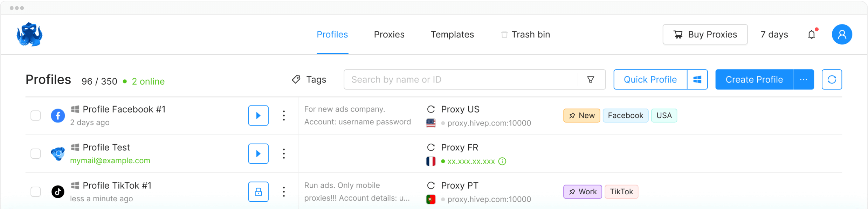The image size is (868, 209).
Task: Select the Profile Test checkbox
Action: [36, 154]
